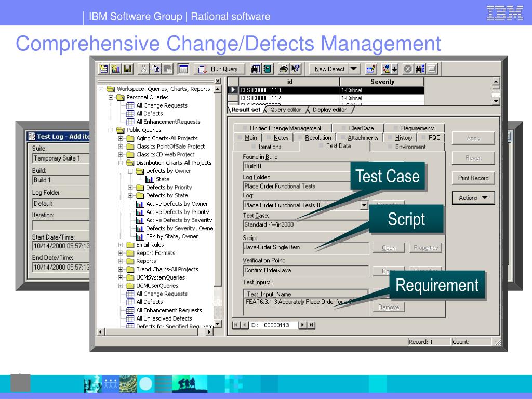Screen dimensions: 532x399
Task: Open the Attachments tab
Action: click(x=360, y=137)
